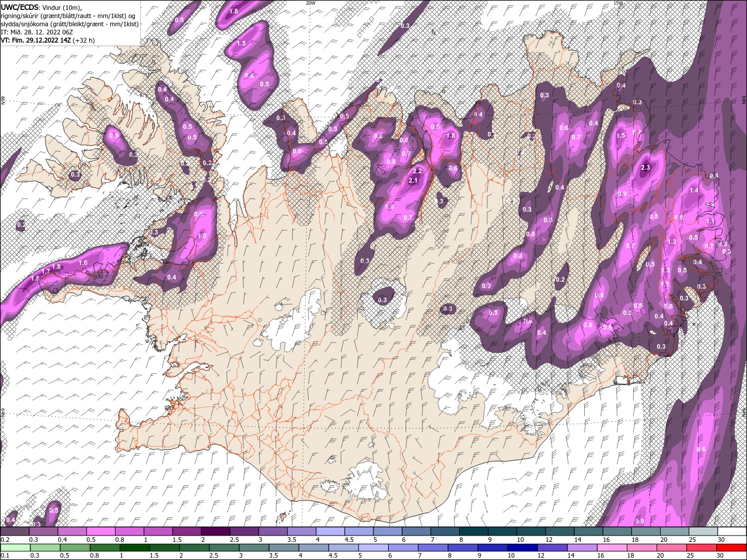Click the '20' label in lower legend row

pyautogui.click(x=660, y=556)
